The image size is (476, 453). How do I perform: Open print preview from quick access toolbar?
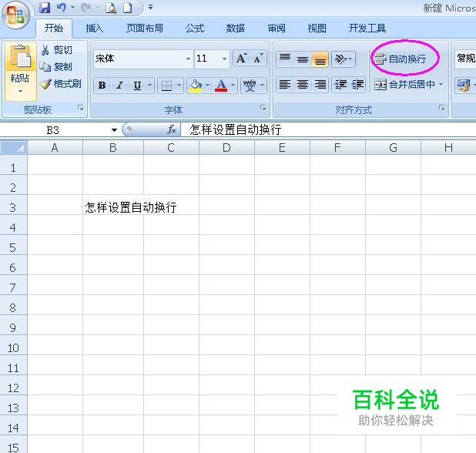(111, 8)
